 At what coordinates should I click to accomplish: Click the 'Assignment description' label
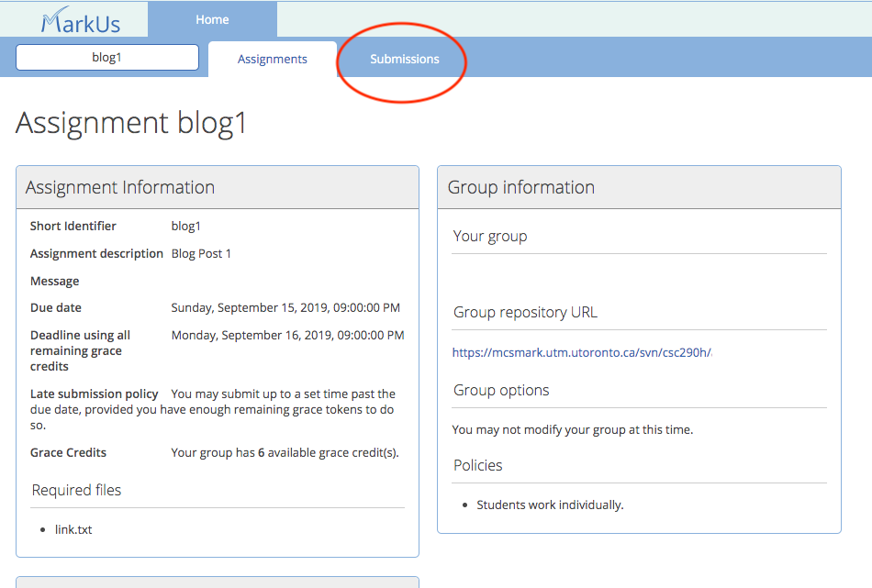96,253
